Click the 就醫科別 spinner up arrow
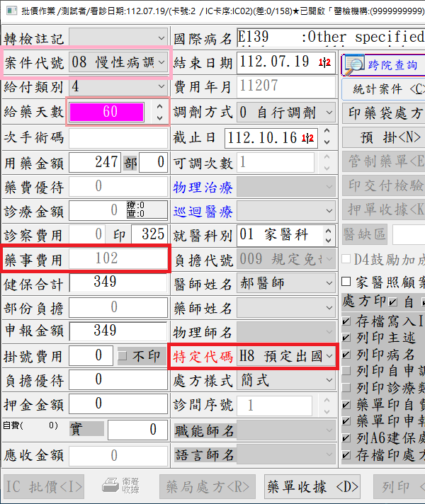425x504 pixels. point(329,229)
